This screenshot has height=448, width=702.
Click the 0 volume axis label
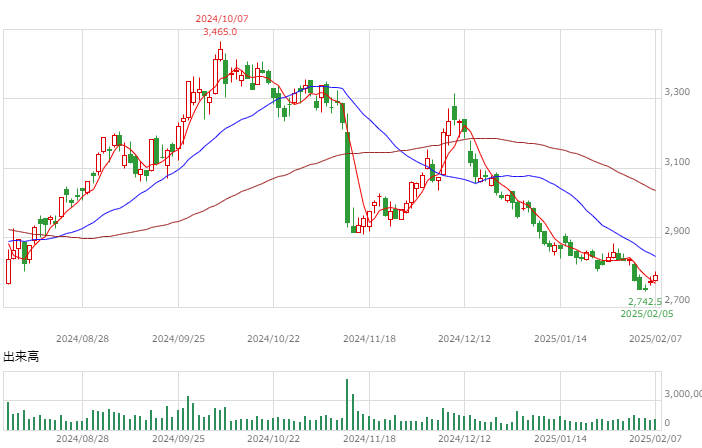pos(667,423)
